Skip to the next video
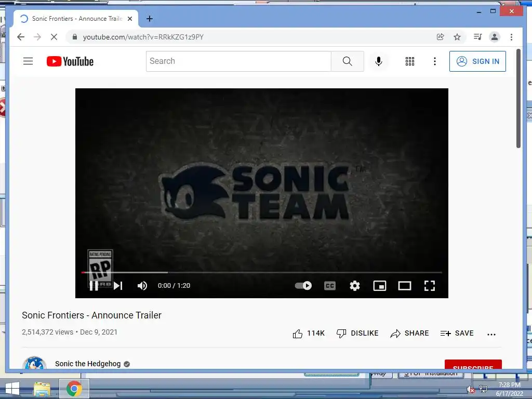Image resolution: width=532 pixels, height=399 pixels. 118,286
